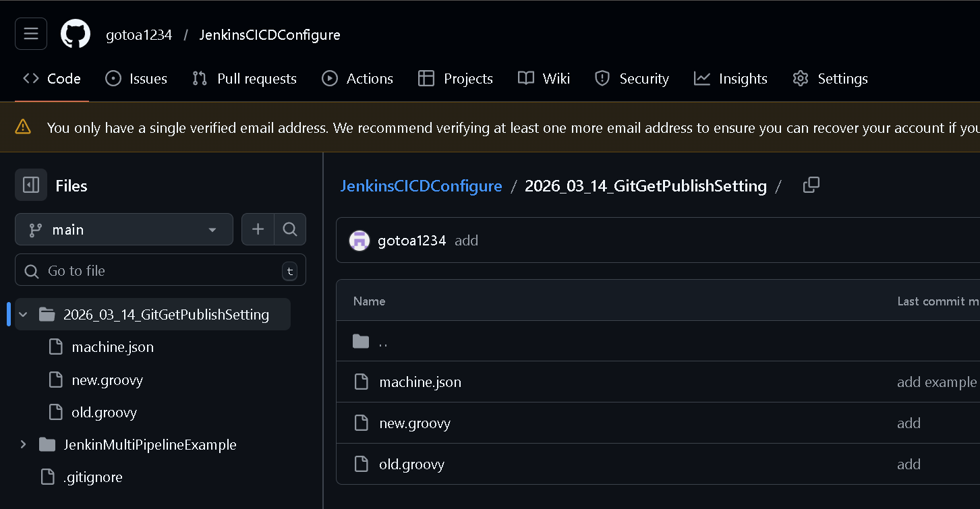Viewport: 980px width, 509px height.
Task: Click the search files magnifier icon
Action: pyautogui.click(x=290, y=230)
